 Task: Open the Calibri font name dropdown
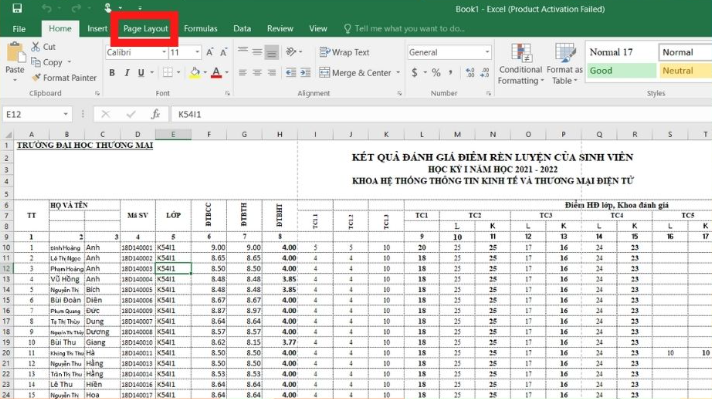click(x=164, y=52)
